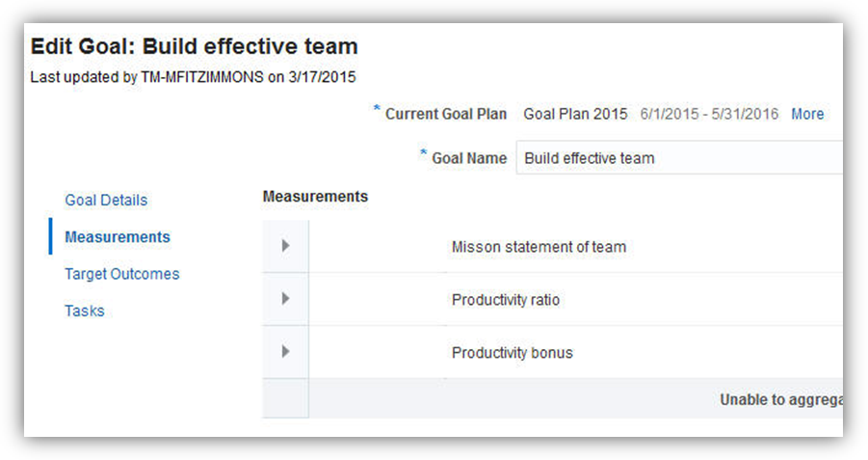The image size is (868, 460).
Task: Click the More link beside goal plan dates
Action: (x=807, y=114)
